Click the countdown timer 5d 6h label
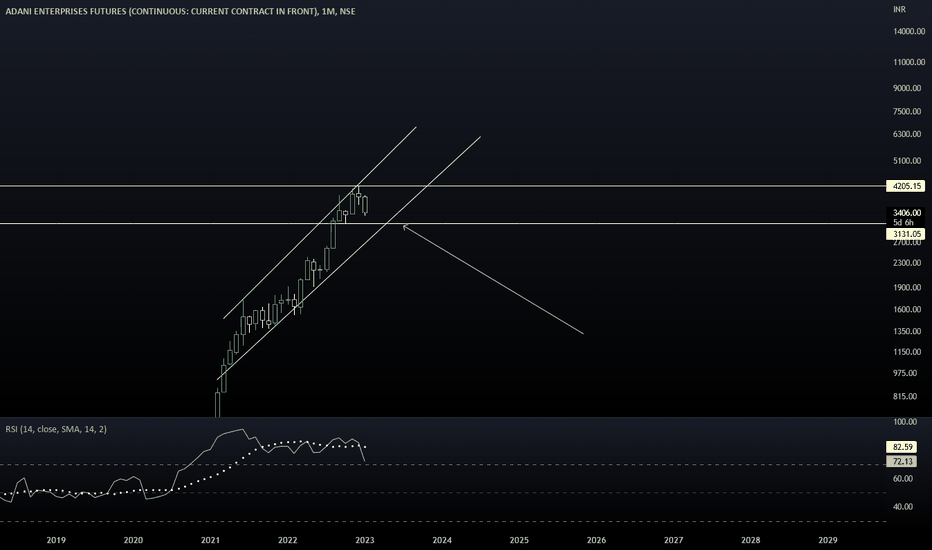The height and width of the screenshot is (550, 932). coord(903,222)
